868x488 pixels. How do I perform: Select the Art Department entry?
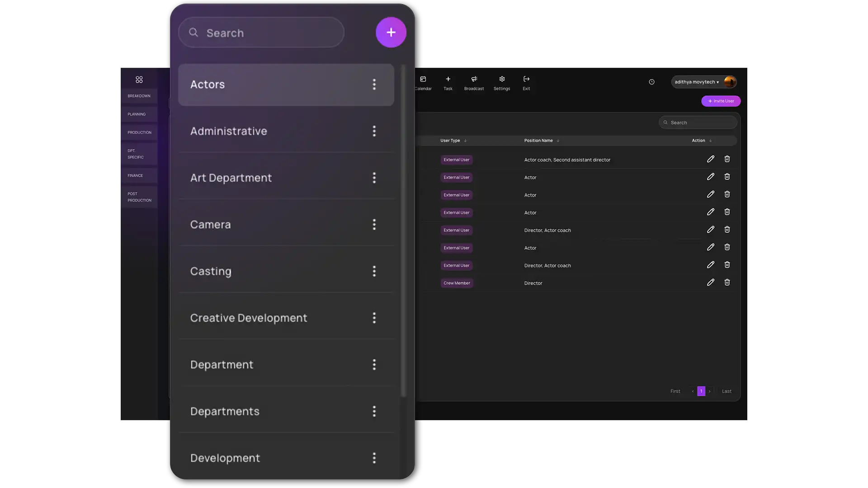point(286,178)
